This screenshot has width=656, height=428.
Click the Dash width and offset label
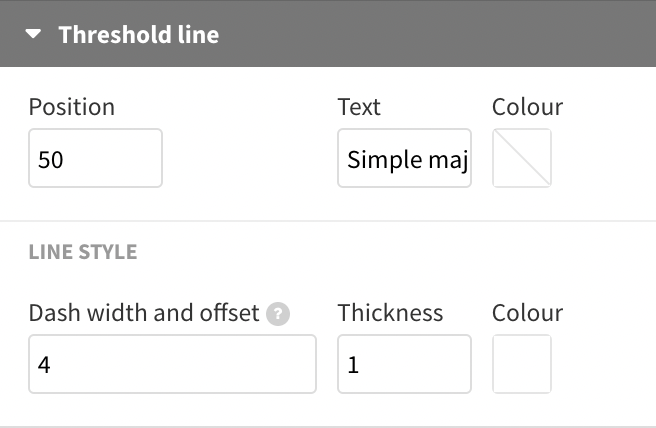(x=144, y=313)
